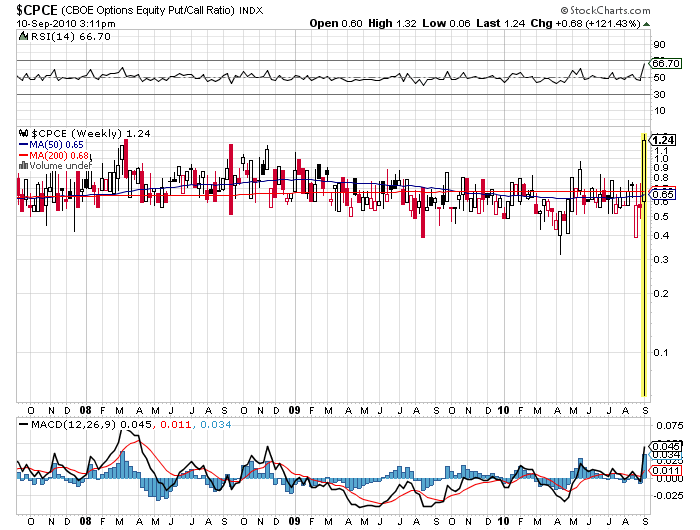Click the 0.3 label on the price axis
The image size is (700, 530).
[x=661, y=259]
